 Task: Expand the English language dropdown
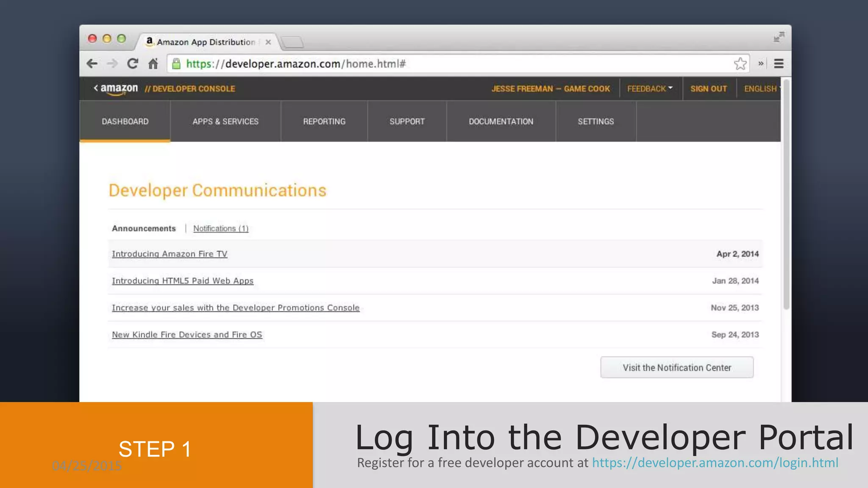click(x=762, y=89)
